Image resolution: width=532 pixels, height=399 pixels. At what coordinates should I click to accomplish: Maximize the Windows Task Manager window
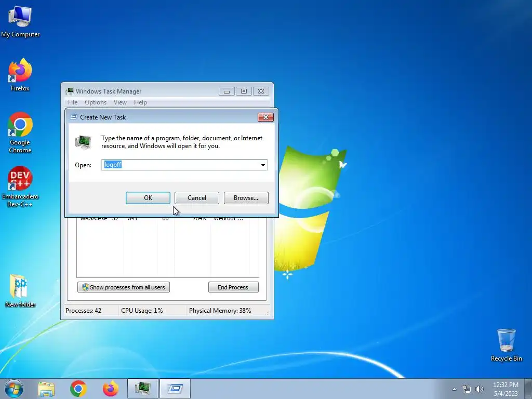(244, 91)
